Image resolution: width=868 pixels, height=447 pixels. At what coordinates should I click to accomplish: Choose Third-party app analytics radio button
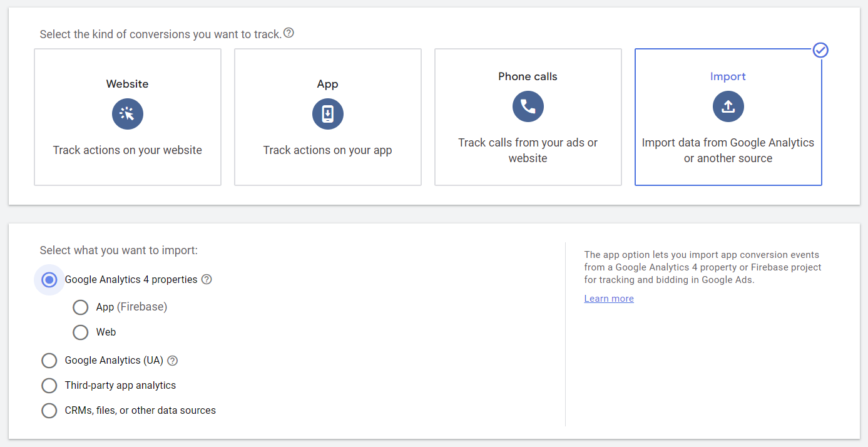coord(49,386)
